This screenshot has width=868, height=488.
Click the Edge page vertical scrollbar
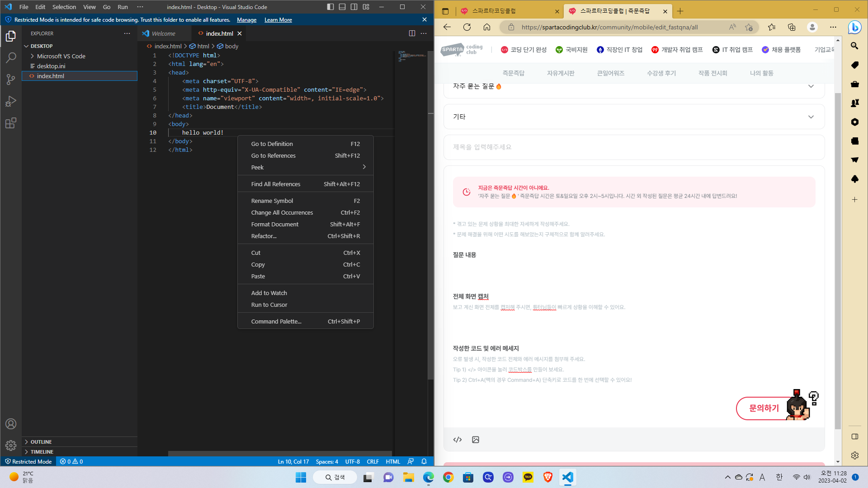coord(838,261)
